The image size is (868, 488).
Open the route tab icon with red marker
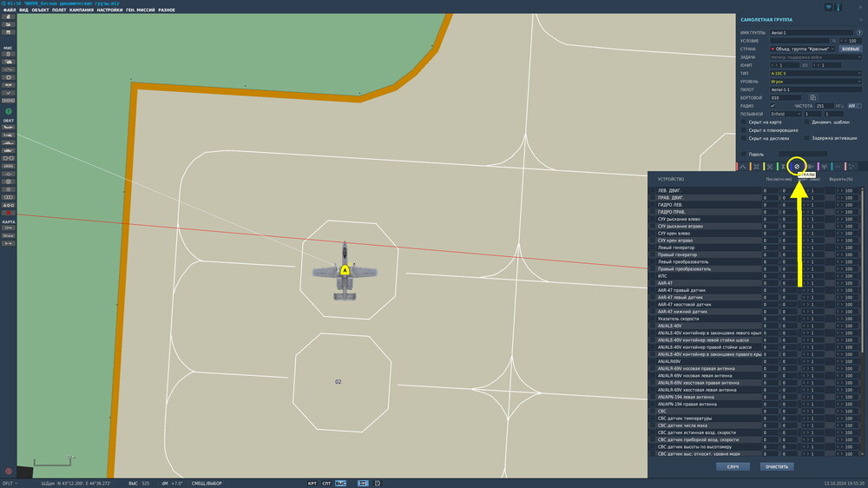(x=742, y=167)
